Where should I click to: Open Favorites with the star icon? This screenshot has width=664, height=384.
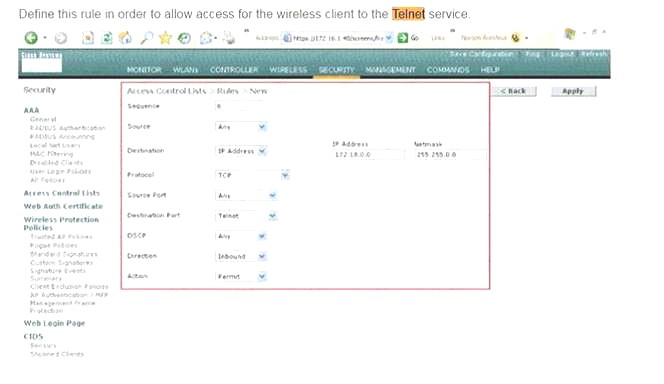point(165,38)
